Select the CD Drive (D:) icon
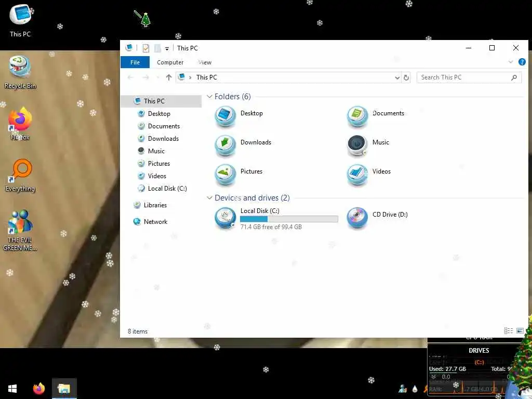 357,218
